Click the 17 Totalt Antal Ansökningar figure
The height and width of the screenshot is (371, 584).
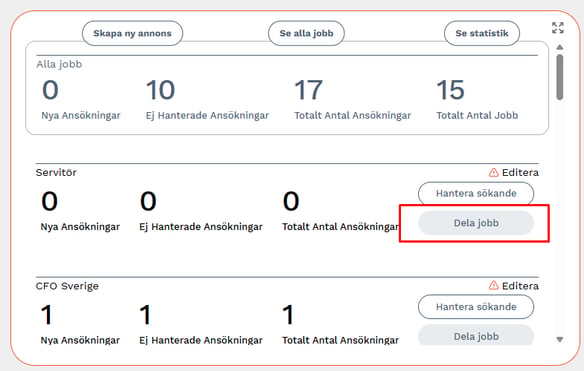(x=308, y=90)
